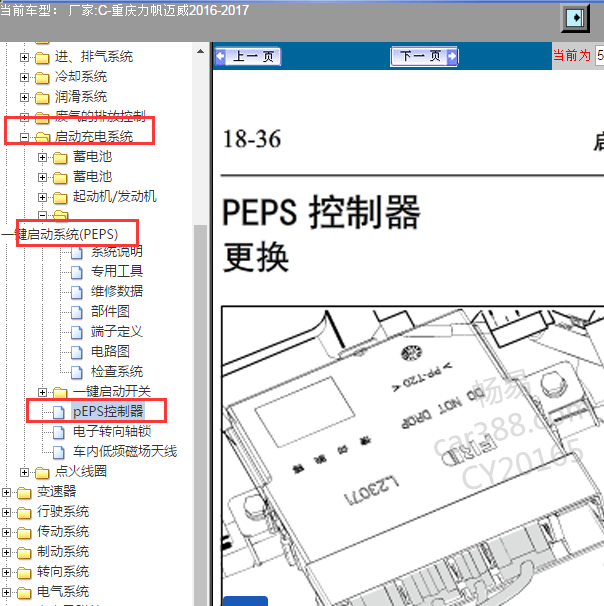Expand the 冷却系统 folder
The image size is (604, 606).
tap(24, 77)
